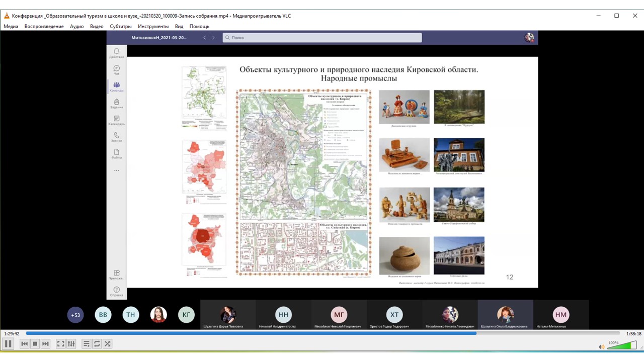The width and height of the screenshot is (644, 362).
Task: Toggle the loop repeat mode
Action: coord(97,344)
